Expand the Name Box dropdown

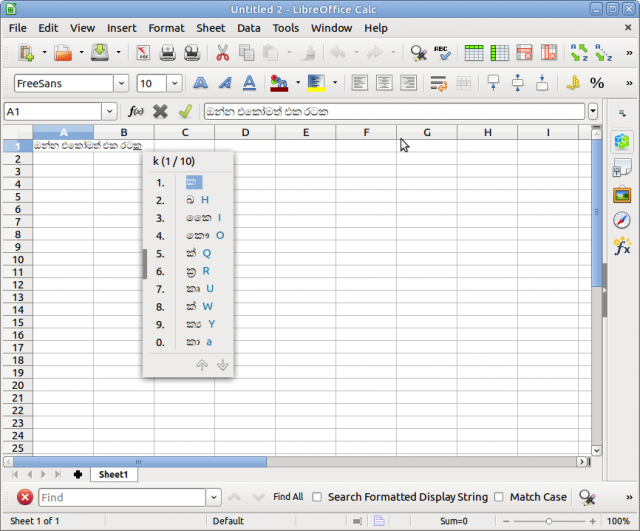pyautogui.click(x=108, y=112)
